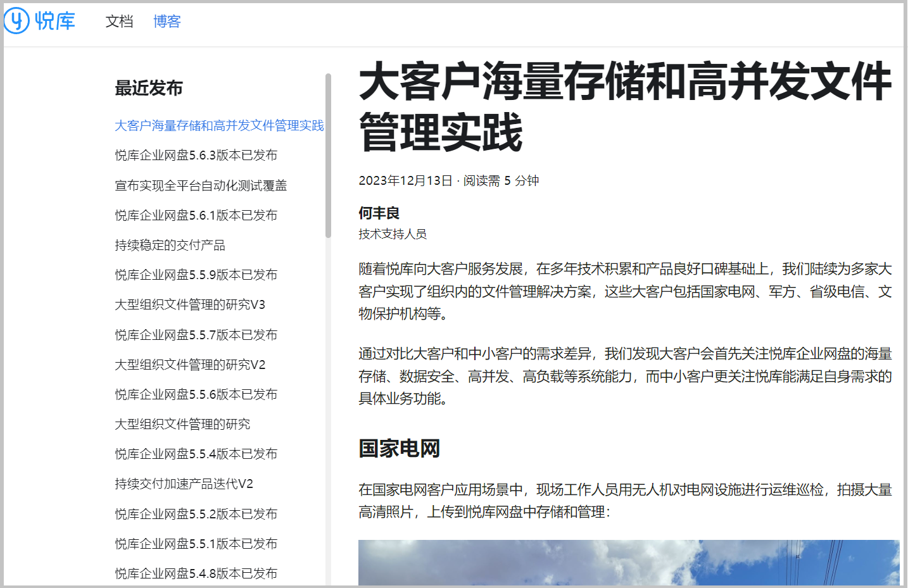Open 悦库企业网盘5.4.8版本已发布 post
Screen dimensions: 908x588
196,573
